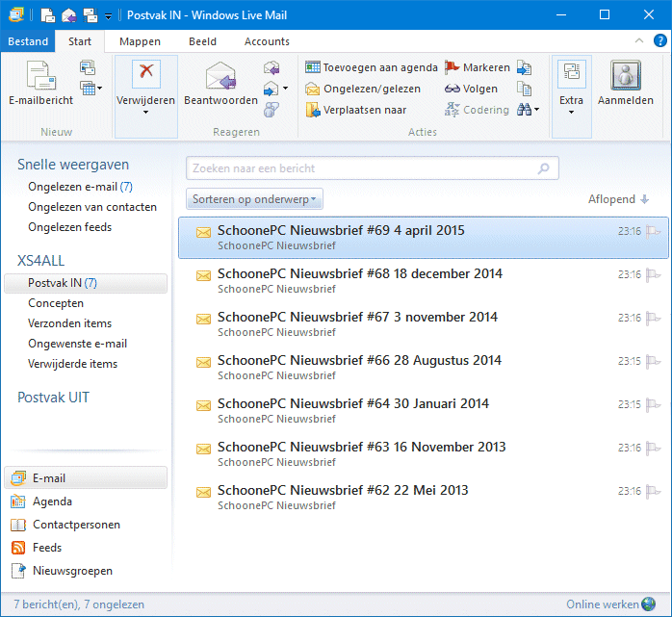Open the Extra menu
This screenshot has height=617, width=672.
click(571, 96)
